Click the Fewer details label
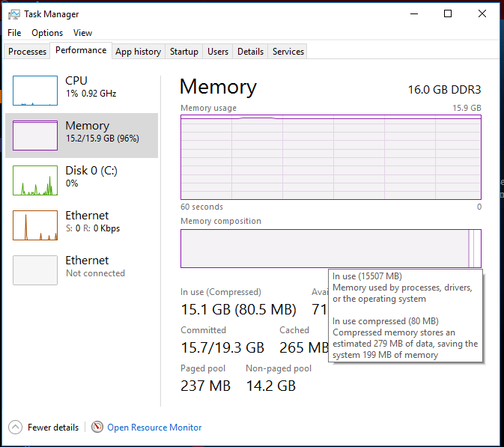 (x=53, y=428)
